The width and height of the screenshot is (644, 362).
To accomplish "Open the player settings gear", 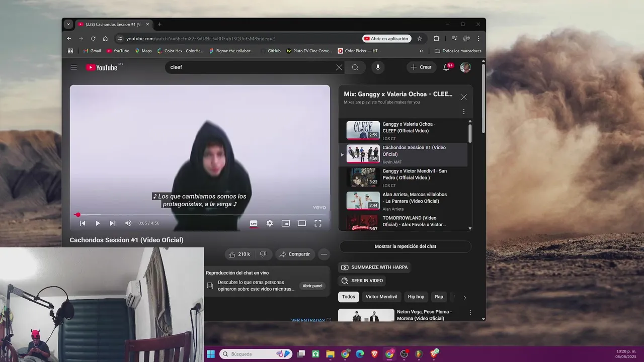I will (270, 223).
